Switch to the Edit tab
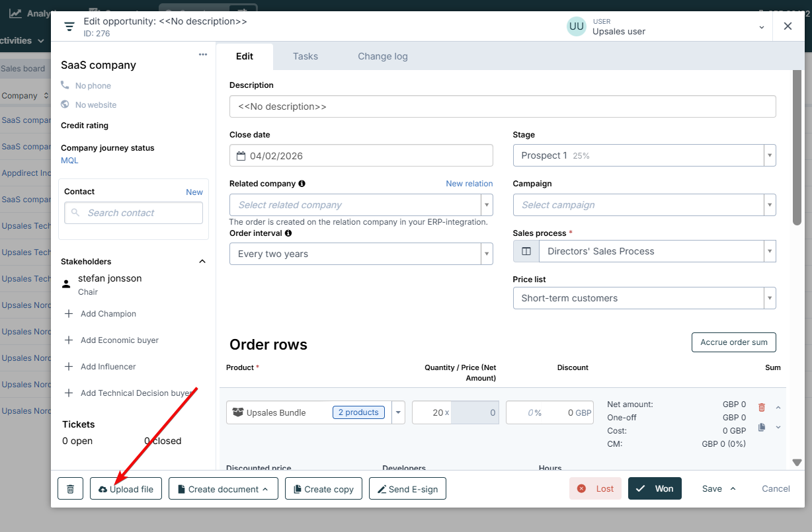The image size is (812, 532). click(245, 56)
